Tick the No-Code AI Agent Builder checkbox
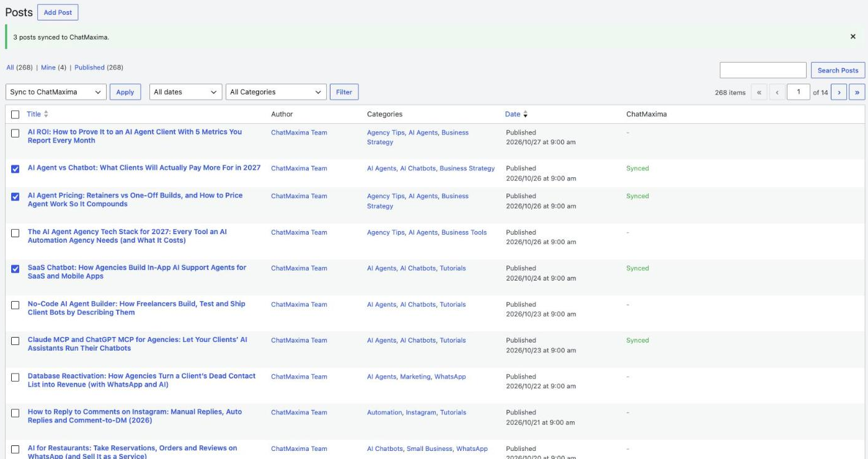868x459 pixels. (15, 305)
